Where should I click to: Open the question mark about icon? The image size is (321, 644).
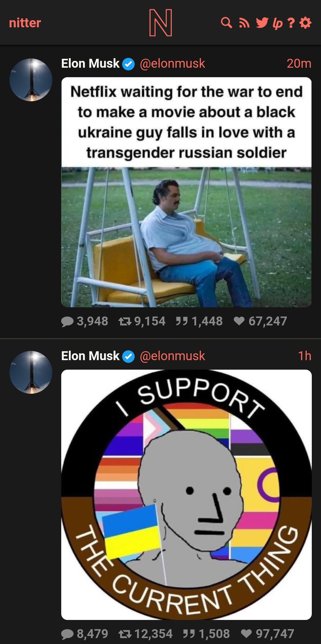292,23
